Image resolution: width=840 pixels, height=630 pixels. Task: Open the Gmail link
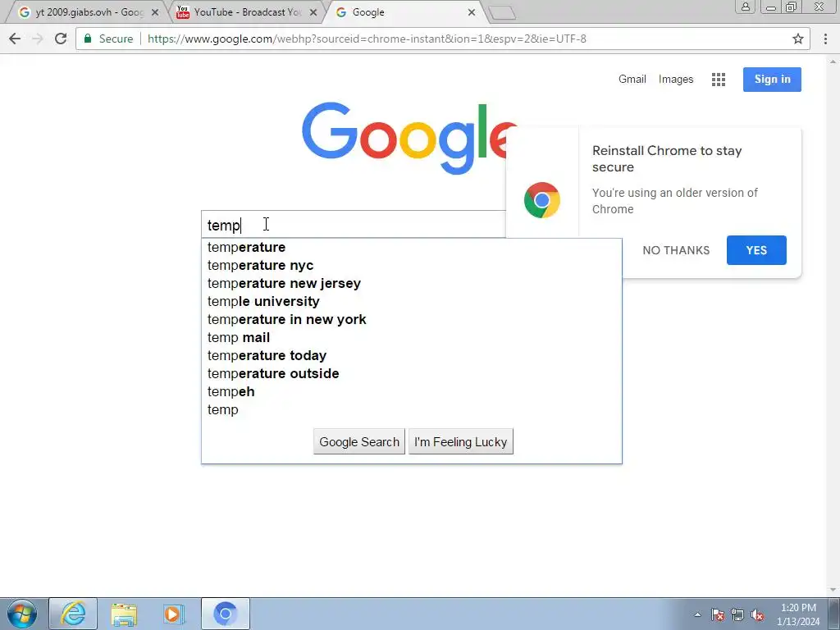[x=632, y=80]
